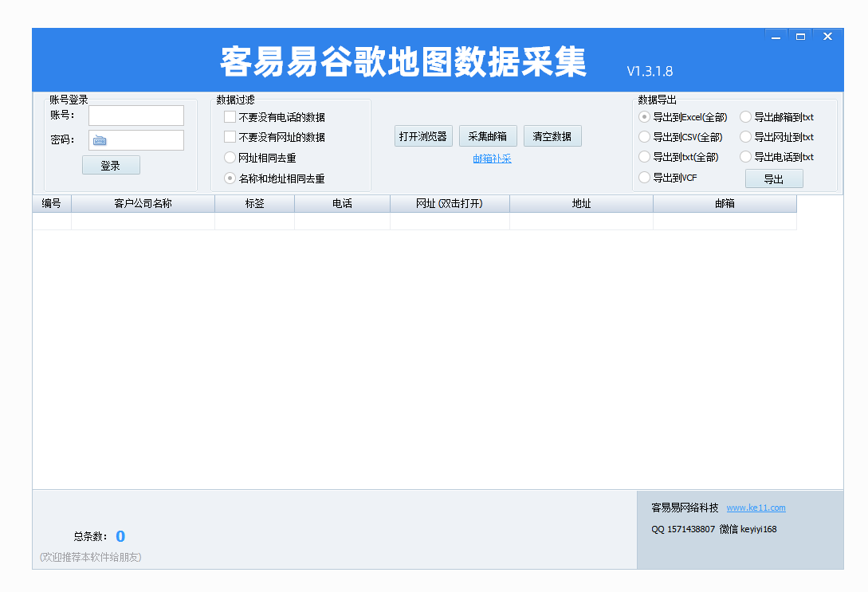Screen dimensions: 868x592
Task: Maximize the application window
Action: 800,37
